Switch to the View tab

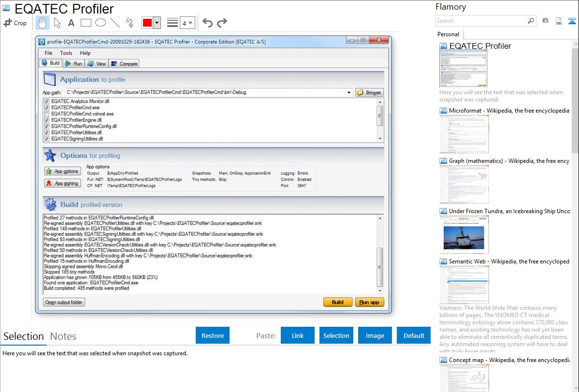pos(96,63)
